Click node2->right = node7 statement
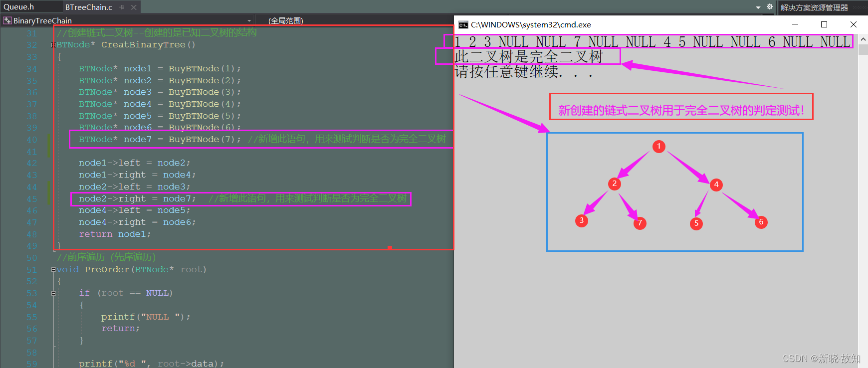 137,199
